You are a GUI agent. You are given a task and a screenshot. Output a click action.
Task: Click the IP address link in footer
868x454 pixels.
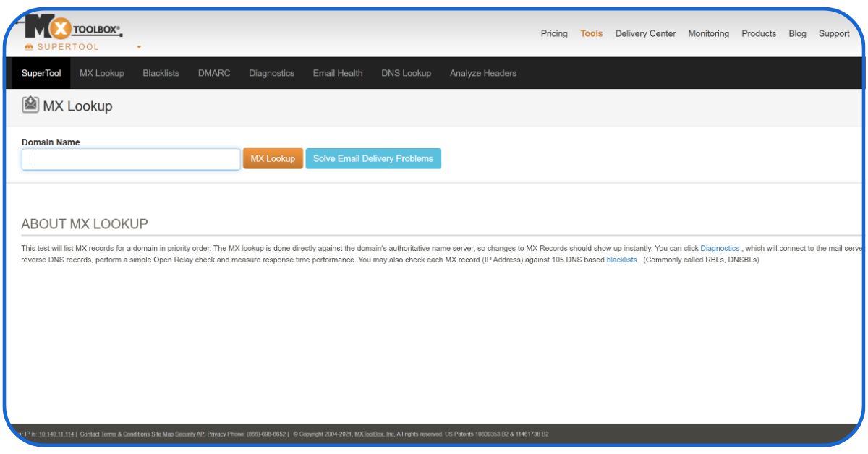[x=56, y=434]
